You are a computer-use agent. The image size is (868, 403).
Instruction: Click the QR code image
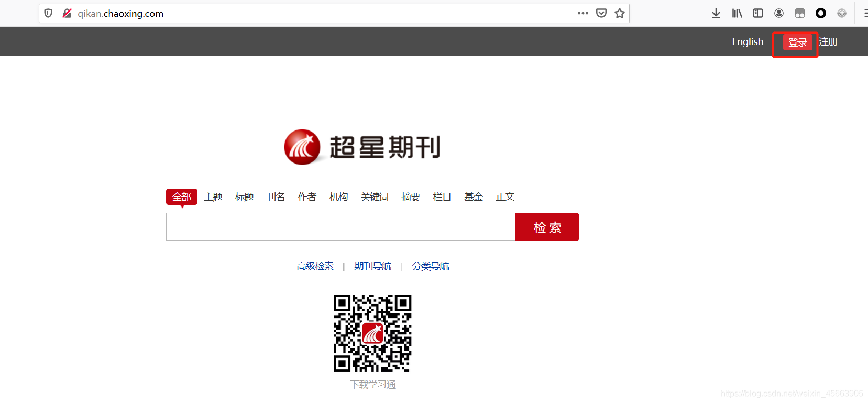[x=372, y=333]
